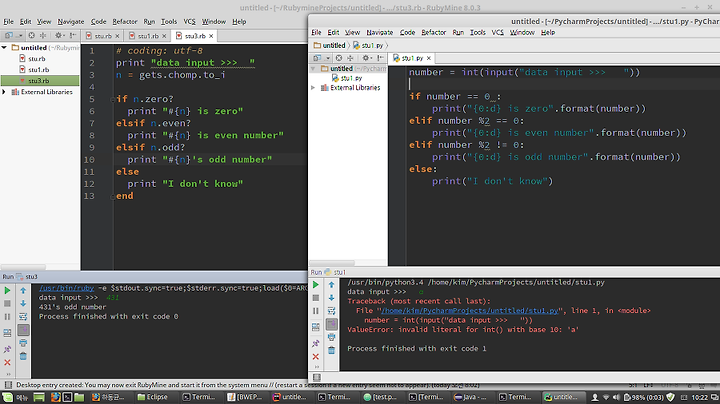Screen dimensions: 720x404
Task: Click tool windows button in PyCharm status bar
Action: [317, 377]
